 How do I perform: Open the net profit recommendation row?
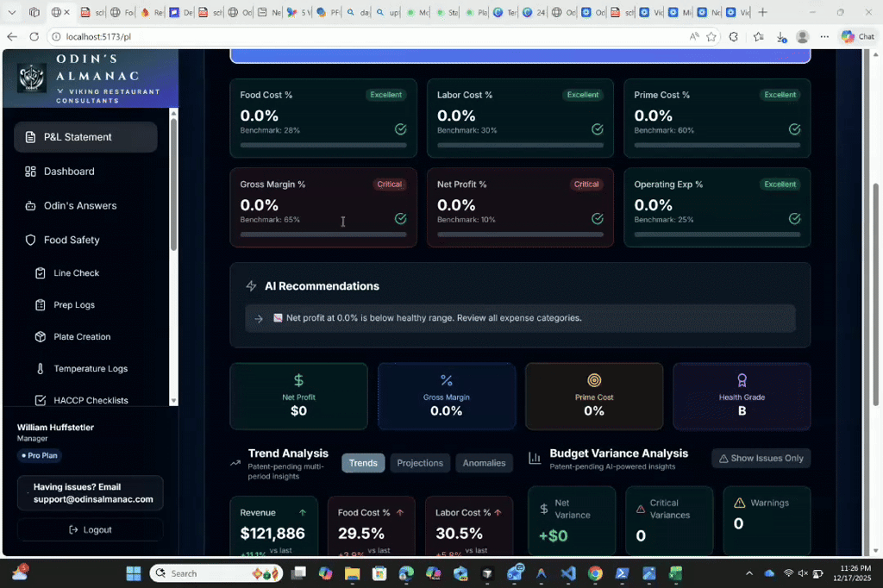(520, 318)
